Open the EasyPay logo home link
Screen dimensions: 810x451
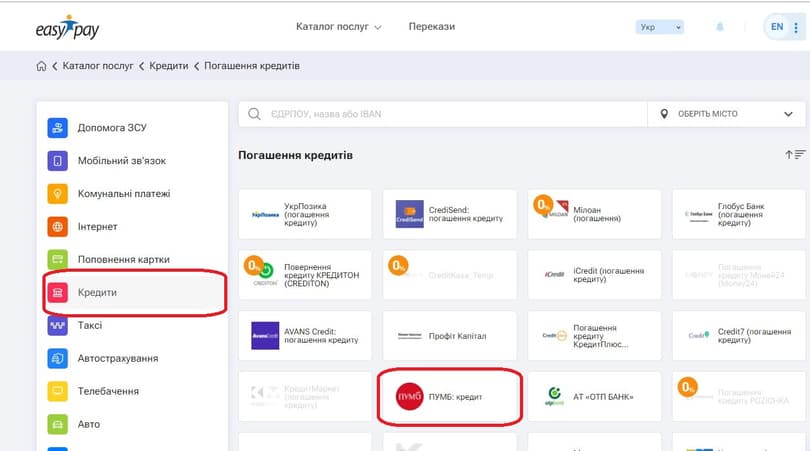pyautogui.click(x=67, y=28)
